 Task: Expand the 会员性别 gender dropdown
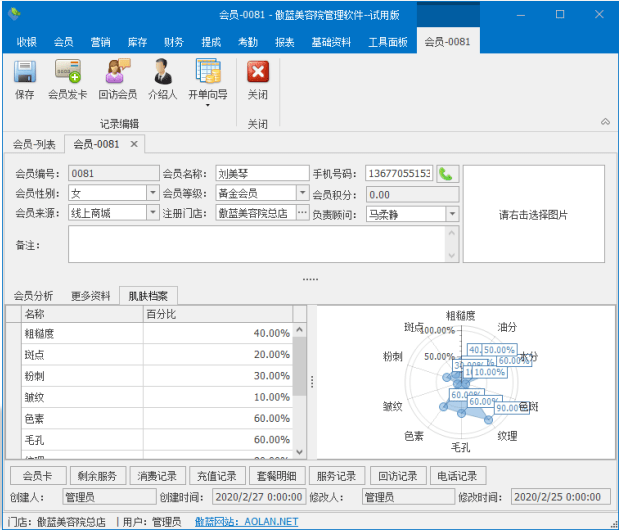(153, 193)
